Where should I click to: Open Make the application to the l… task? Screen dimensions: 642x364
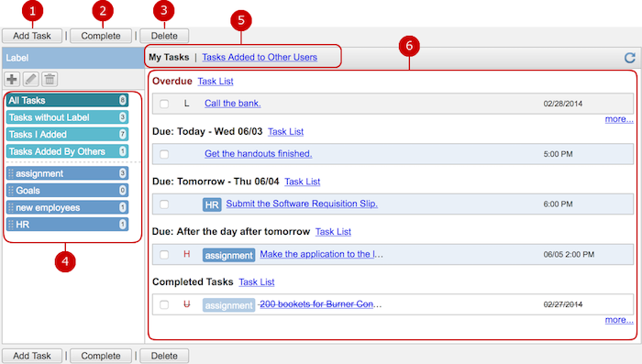click(321, 254)
